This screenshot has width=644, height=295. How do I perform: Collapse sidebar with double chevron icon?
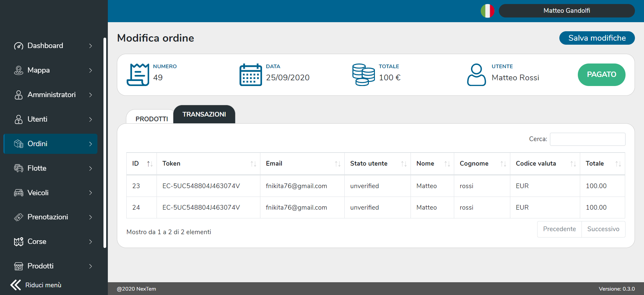point(15,285)
